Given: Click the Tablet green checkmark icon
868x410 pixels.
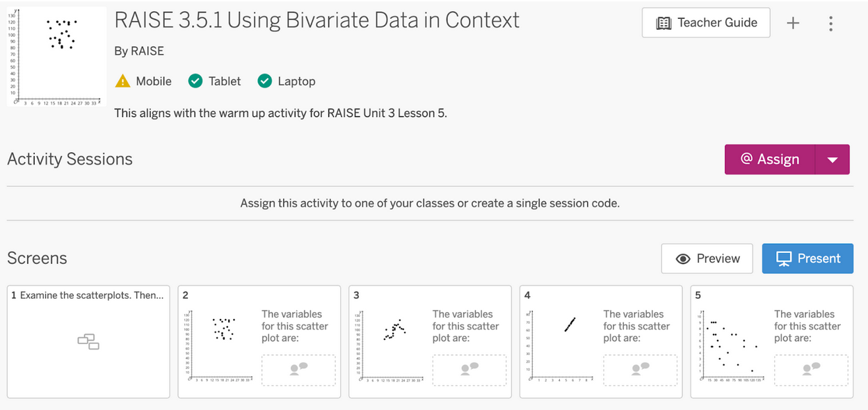Looking at the screenshot, I should coord(195,81).
